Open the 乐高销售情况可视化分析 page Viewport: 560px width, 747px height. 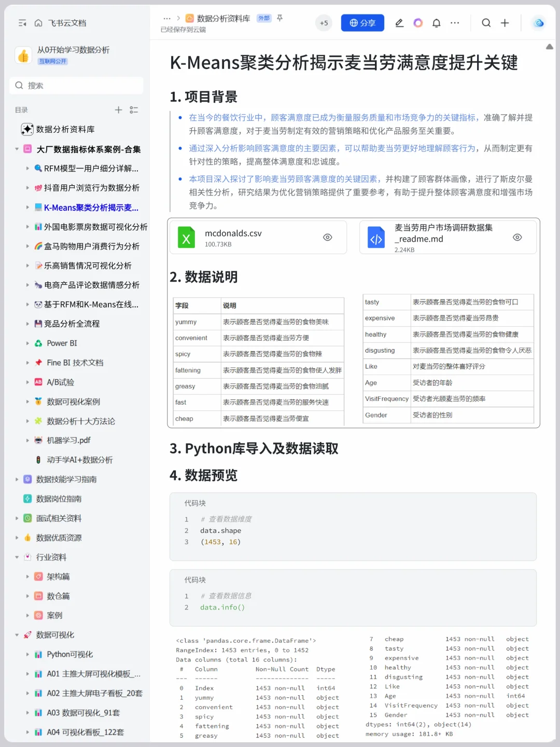[x=88, y=266]
